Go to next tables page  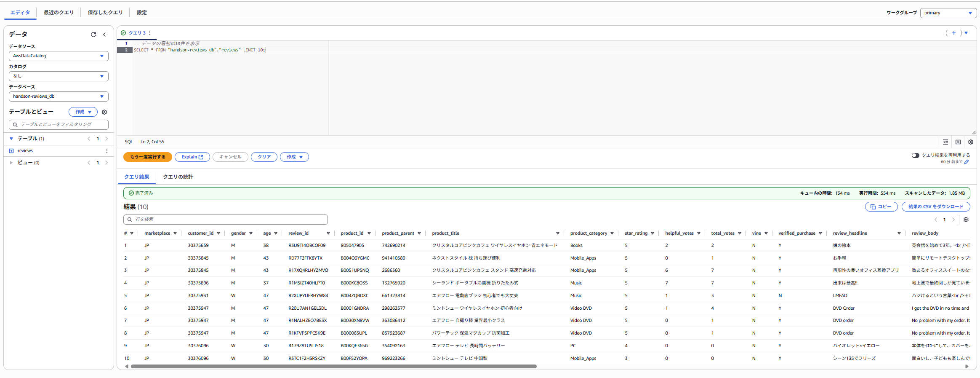[x=107, y=139]
